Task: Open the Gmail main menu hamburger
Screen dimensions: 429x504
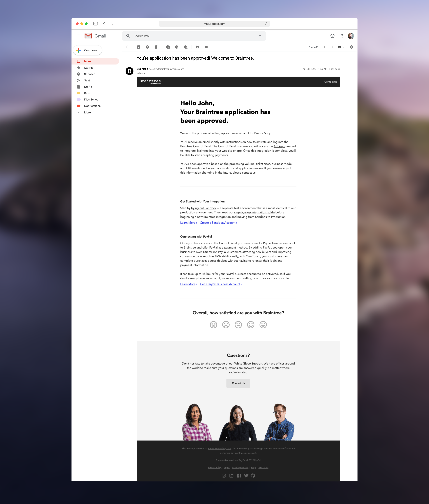Action: coord(79,36)
